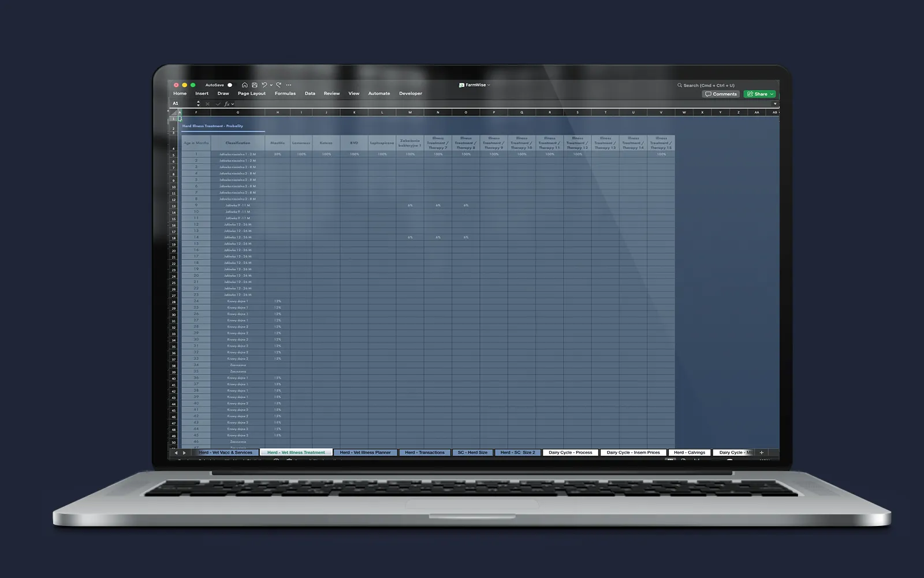Click the Name Box up-down stepper arrows
The image size is (924, 578).
pyautogui.click(x=198, y=103)
